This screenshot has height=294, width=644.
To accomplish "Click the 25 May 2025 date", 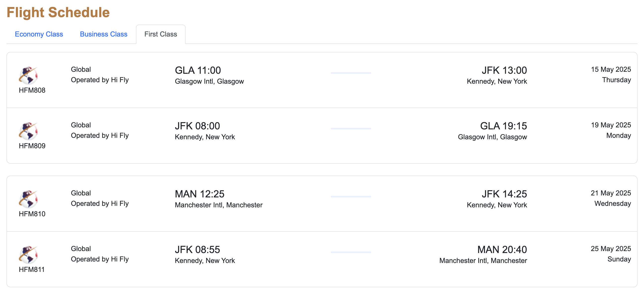I will click(611, 249).
